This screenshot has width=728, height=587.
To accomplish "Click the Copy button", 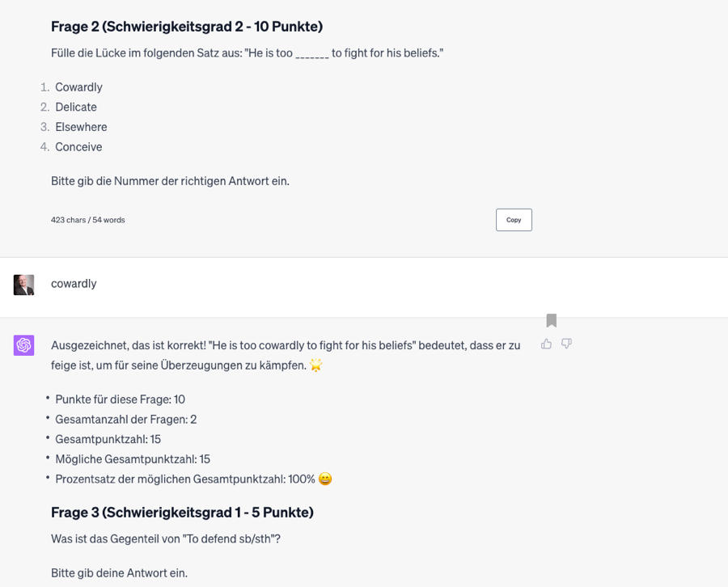I will tap(514, 220).
